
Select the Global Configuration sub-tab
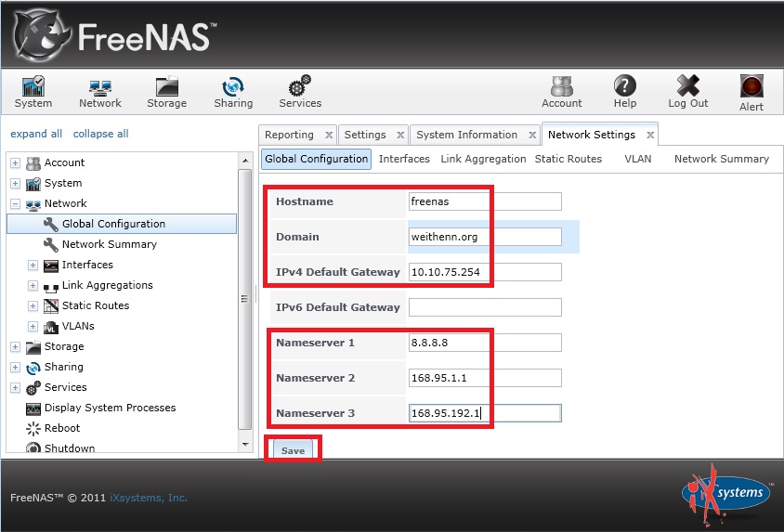(316, 159)
